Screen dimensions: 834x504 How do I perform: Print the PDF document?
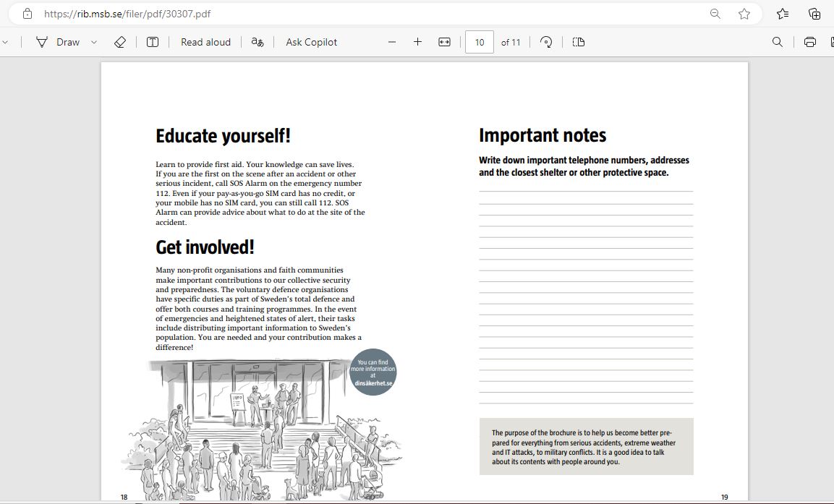pyautogui.click(x=810, y=42)
